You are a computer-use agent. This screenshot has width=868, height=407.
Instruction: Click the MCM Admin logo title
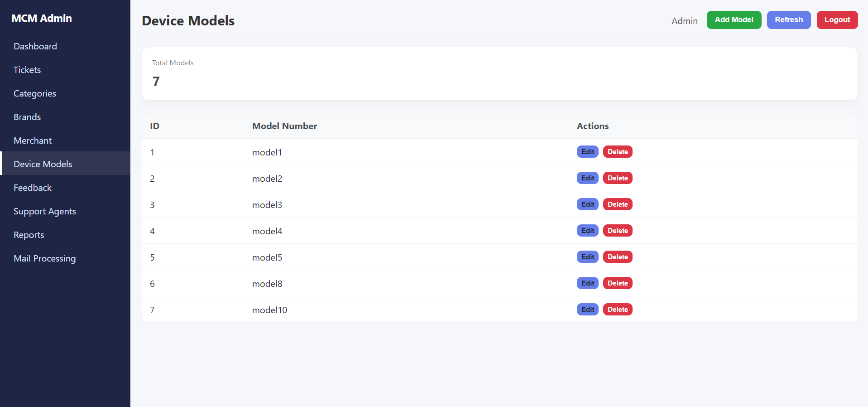42,18
